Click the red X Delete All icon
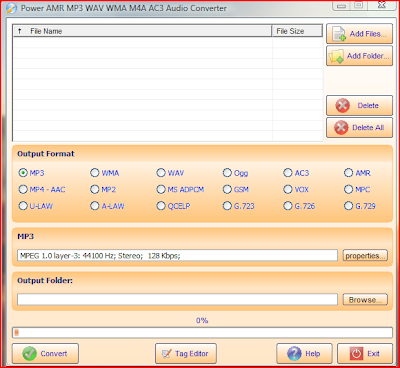The width and height of the screenshot is (400, 368). (341, 128)
